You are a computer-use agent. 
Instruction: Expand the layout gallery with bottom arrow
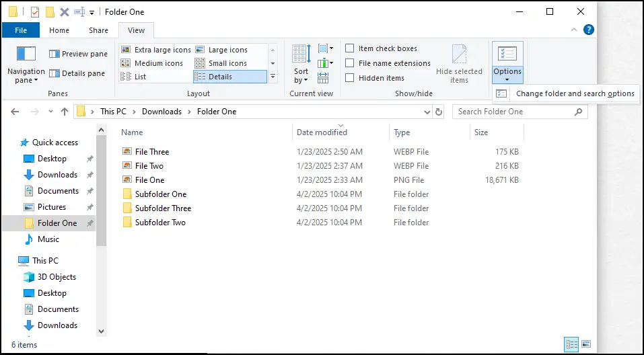[273, 77]
